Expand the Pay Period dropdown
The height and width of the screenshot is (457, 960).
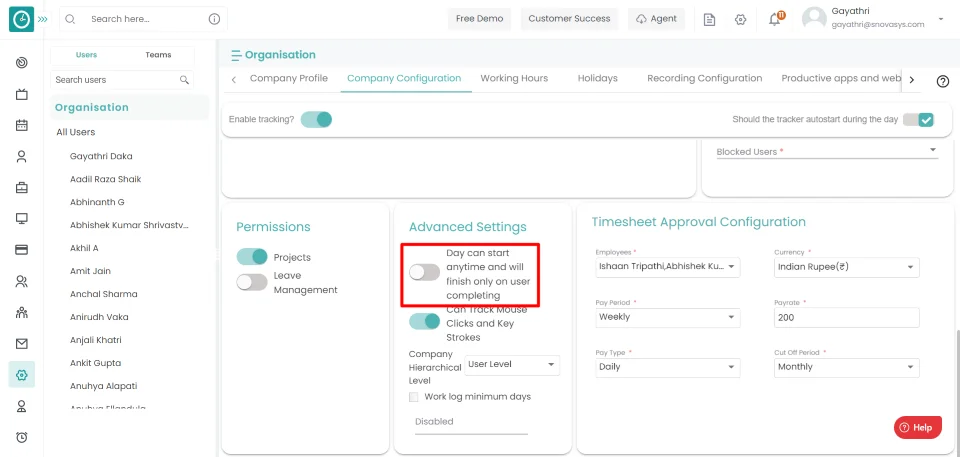point(667,317)
